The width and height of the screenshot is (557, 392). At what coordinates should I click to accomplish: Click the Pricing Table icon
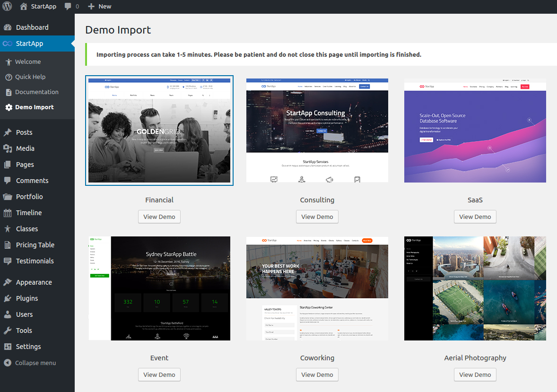pos(8,245)
